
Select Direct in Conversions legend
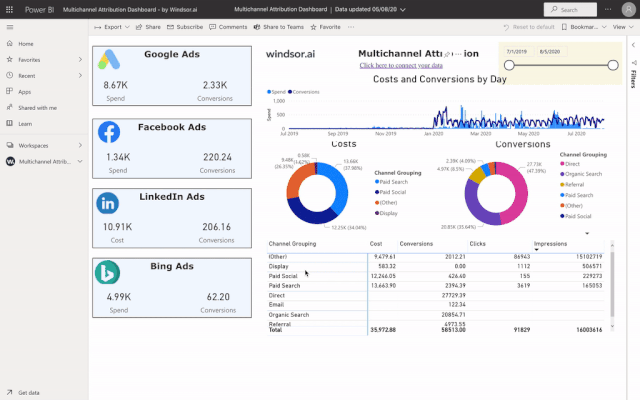click(570, 164)
